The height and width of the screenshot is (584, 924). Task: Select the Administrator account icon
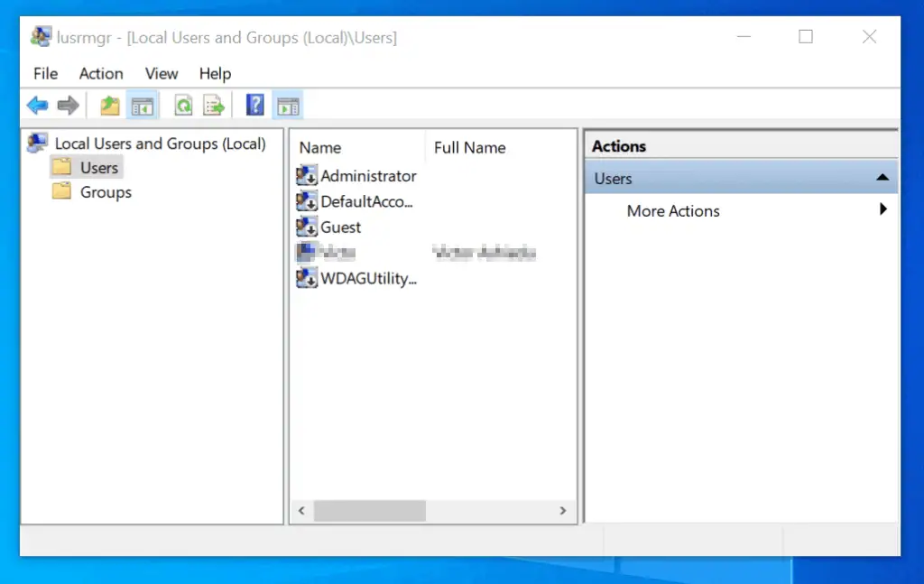[x=306, y=175]
